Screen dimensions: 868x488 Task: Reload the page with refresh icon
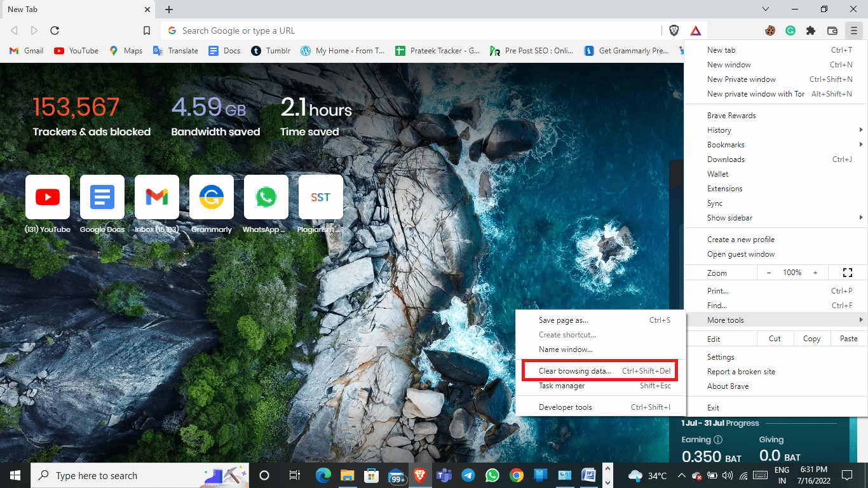pos(55,30)
